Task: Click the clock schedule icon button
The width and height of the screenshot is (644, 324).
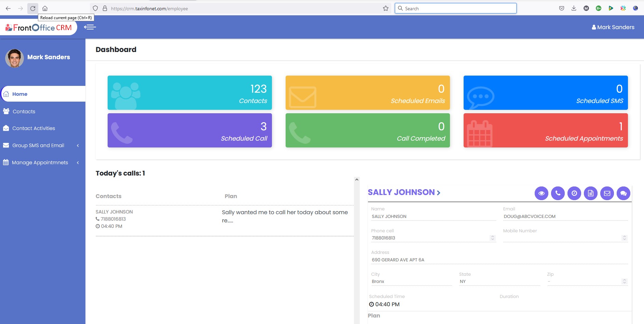Action: tap(574, 193)
